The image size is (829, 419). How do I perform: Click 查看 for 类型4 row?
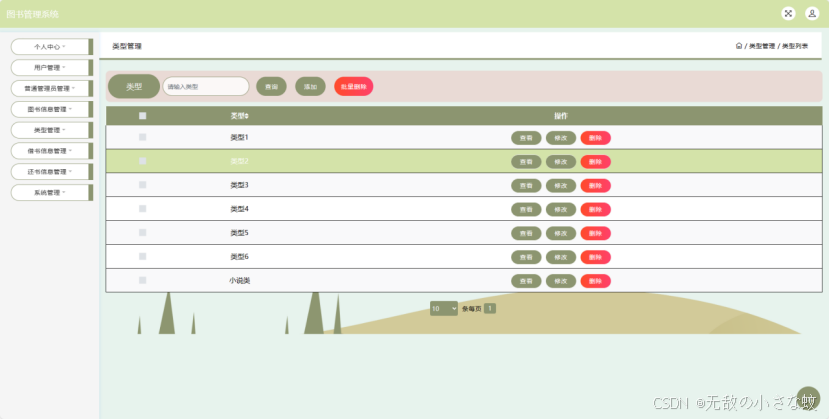click(526, 209)
